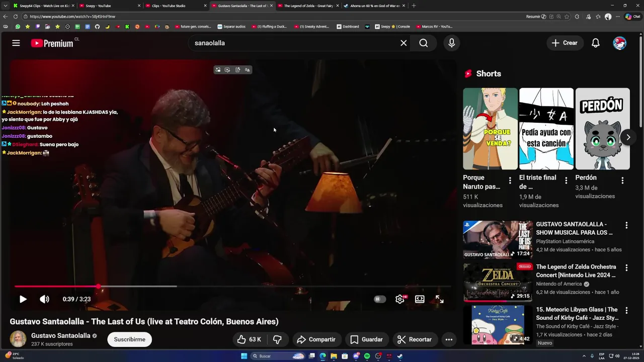Open Perdón short thumbnail
Image resolution: width=644 pixels, height=362 pixels.
(x=602, y=129)
